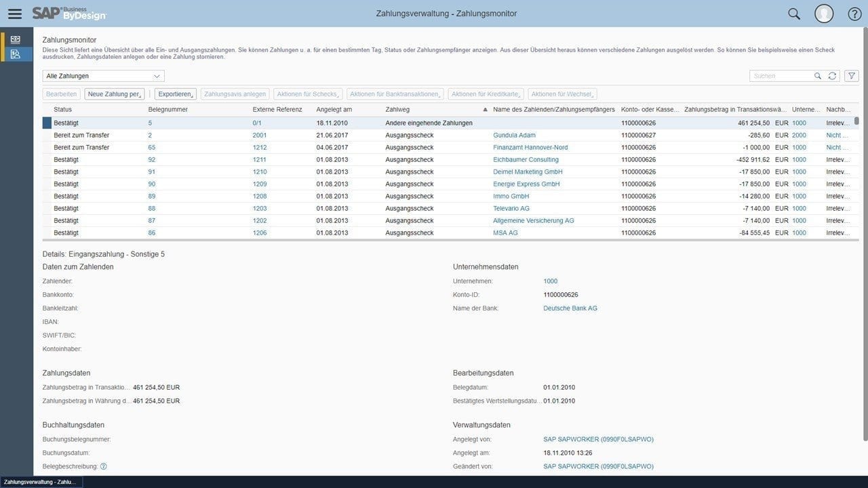Sort by the Externe Referenz column header
The height and width of the screenshot is (488, 868).
tap(277, 109)
